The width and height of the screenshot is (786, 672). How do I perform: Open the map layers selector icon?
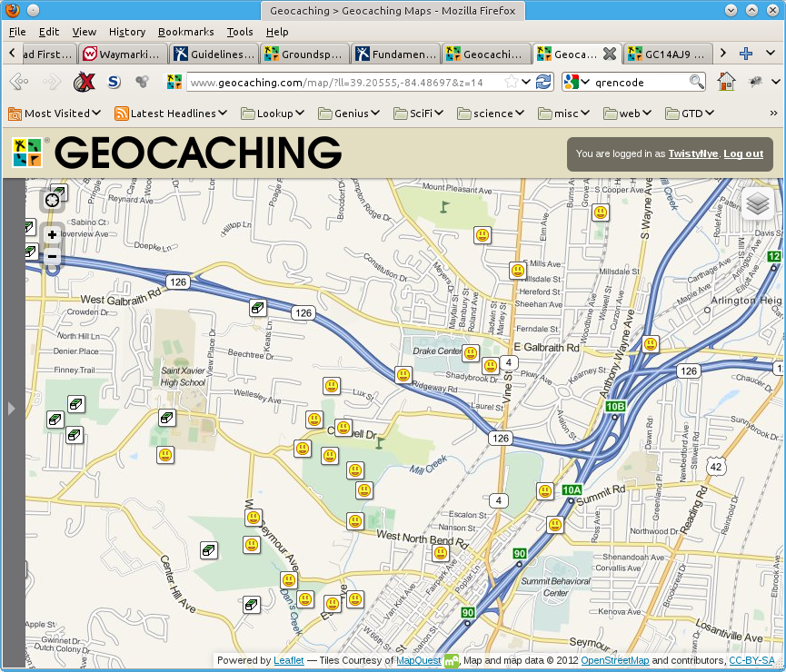point(758,203)
